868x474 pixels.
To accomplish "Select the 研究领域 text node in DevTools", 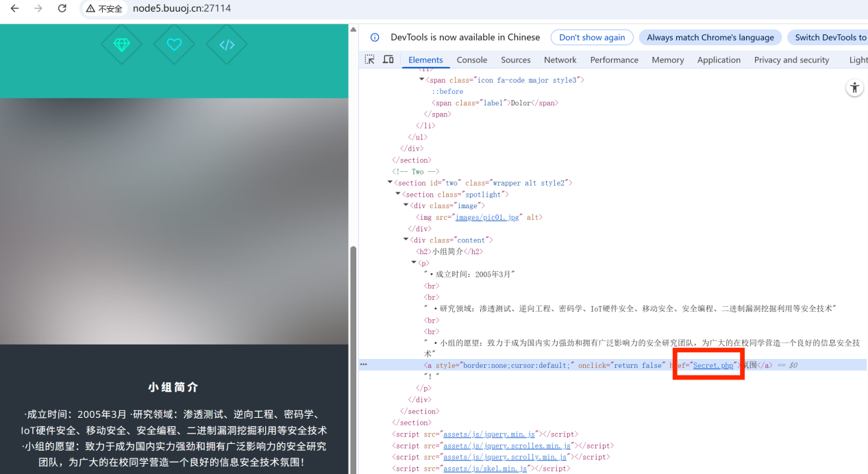I will [630, 309].
